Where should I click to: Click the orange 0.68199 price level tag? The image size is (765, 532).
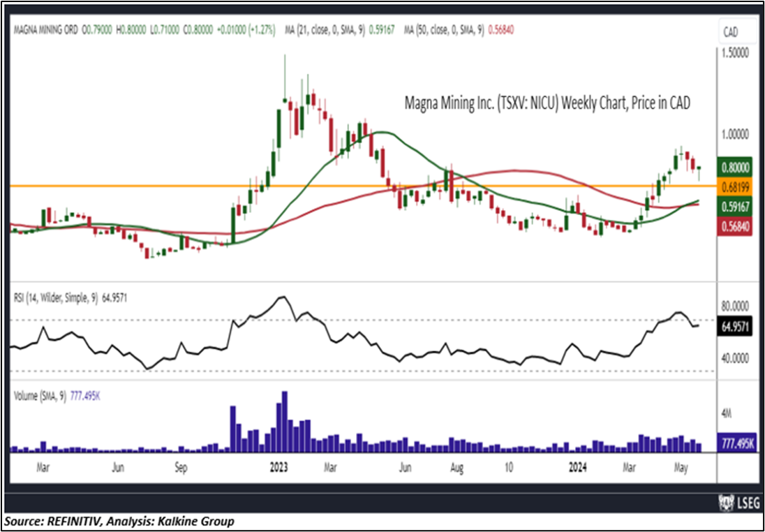[735, 186]
